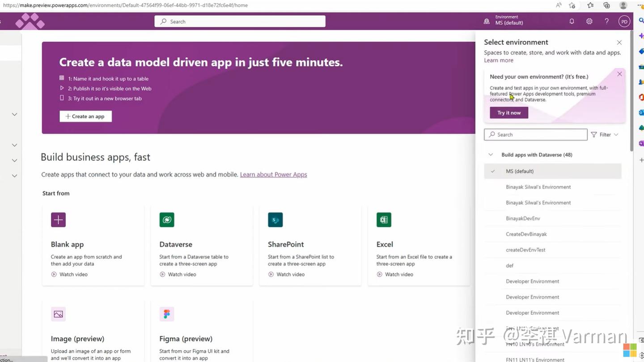Open the browser profile icon

[623, 5]
